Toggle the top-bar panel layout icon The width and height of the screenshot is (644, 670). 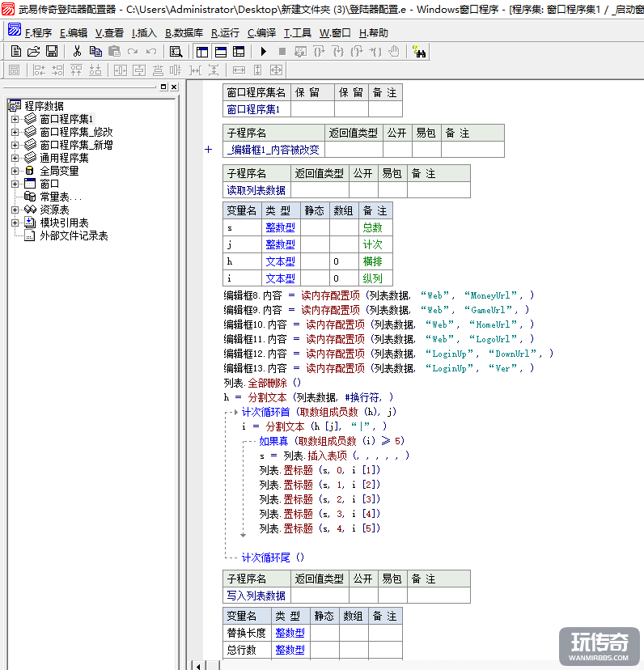point(221,52)
